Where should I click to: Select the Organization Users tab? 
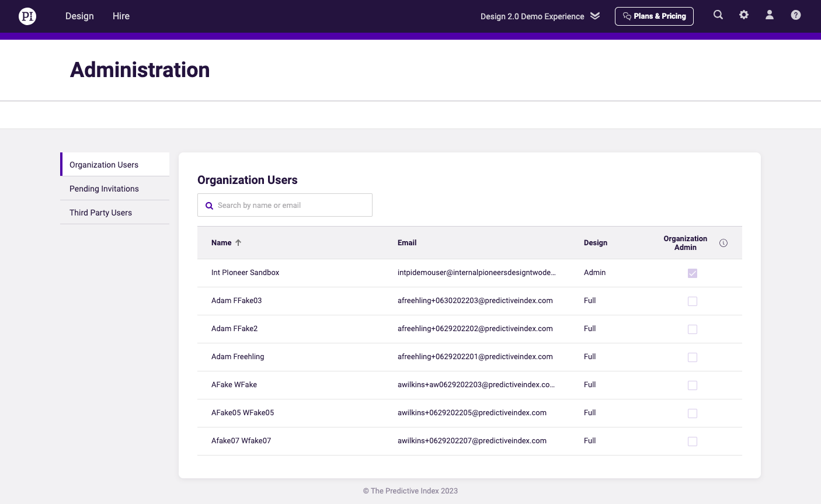pyautogui.click(x=115, y=165)
